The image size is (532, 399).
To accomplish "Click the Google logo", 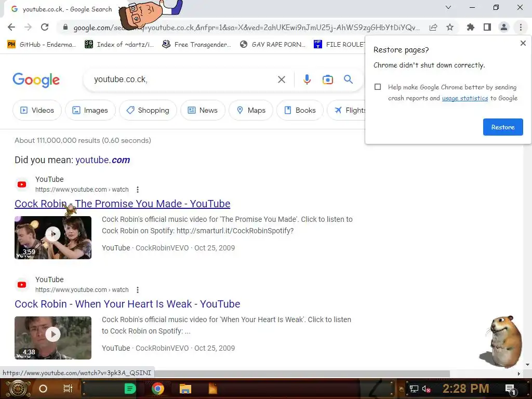I will [x=36, y=80].
